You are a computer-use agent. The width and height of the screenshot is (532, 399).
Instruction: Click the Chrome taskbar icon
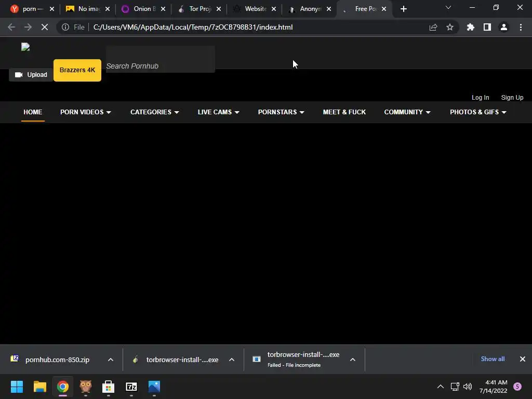(63, 387)
